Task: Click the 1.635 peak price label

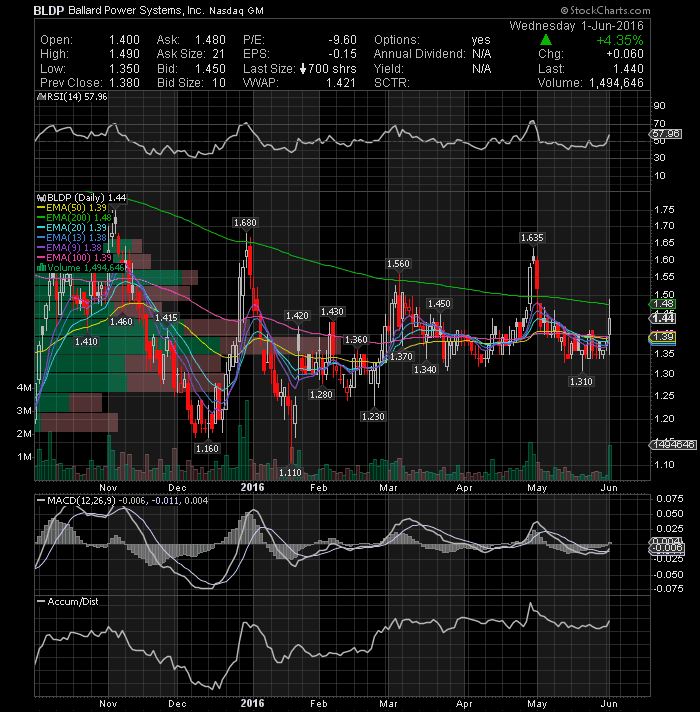Action: tap(532, 238)
